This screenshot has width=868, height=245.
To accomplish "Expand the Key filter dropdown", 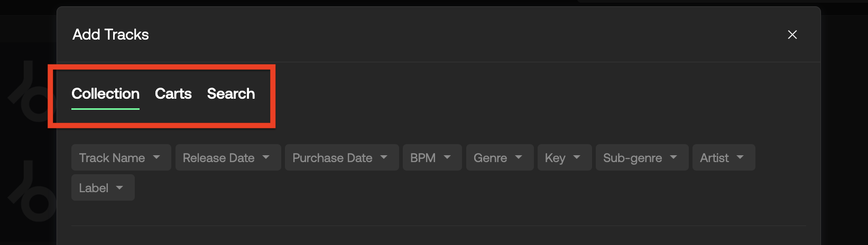I will (565, 157).
